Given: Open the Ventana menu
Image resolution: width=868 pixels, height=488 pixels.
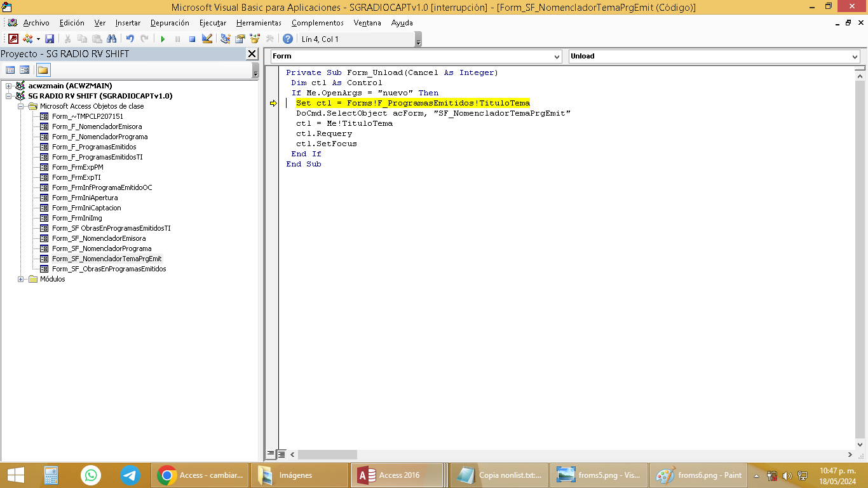Looking at the screenshot, I should 367,23.
